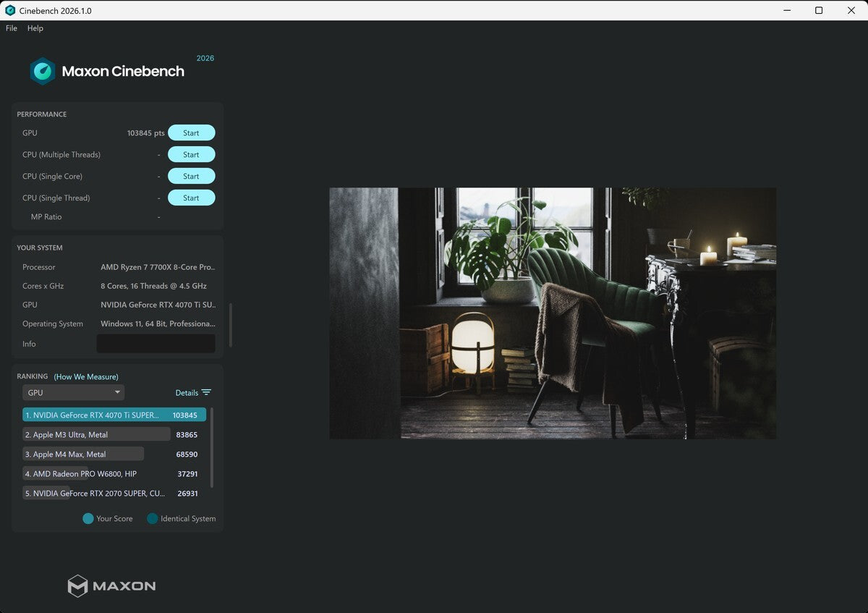Click the Details label in Ranking
The height and width of the screenshot is (613, 868).
(x=187, y=392)
